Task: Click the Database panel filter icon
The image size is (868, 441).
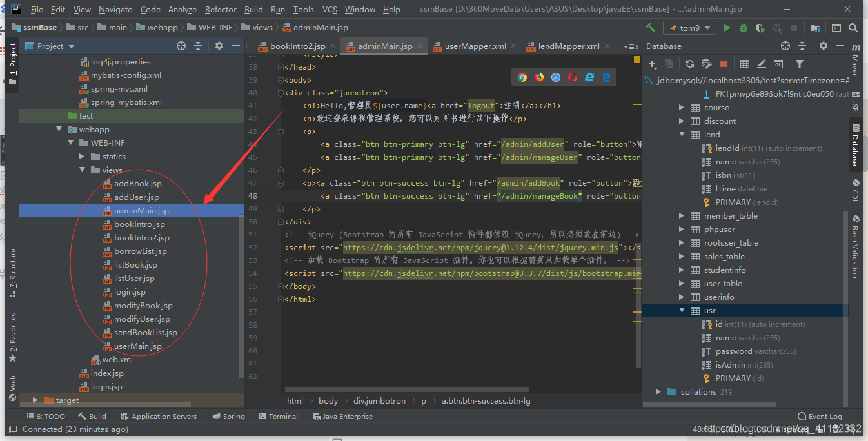Action: (x=800, y=64)
